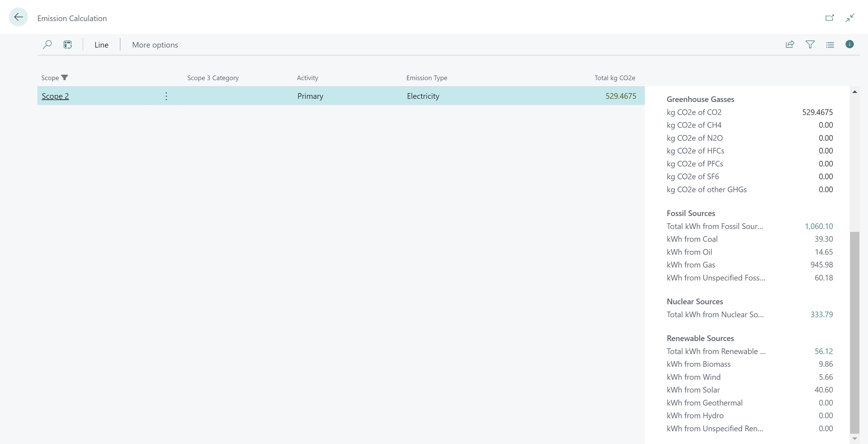Image resolution: width=868 pixels, height=444 pixels.
Task: Click kg CO2e of CO2 value
Action: [x=817, y=112]
